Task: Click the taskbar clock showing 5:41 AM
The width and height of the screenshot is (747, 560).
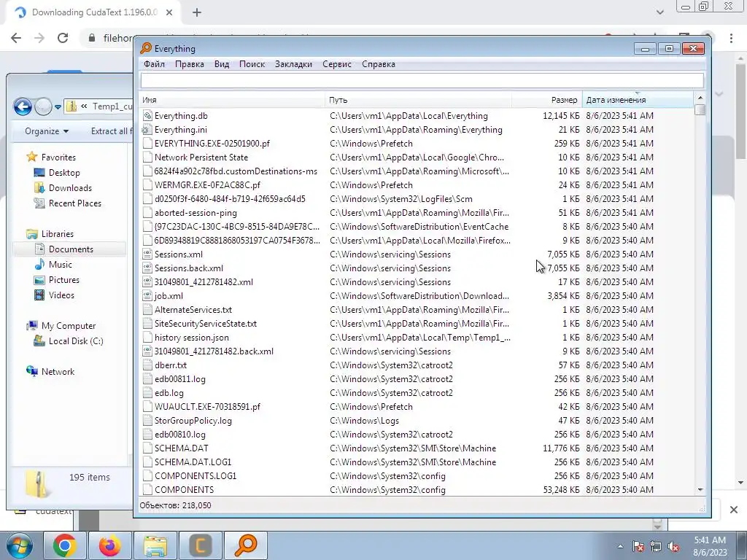Action: point(710,546)
